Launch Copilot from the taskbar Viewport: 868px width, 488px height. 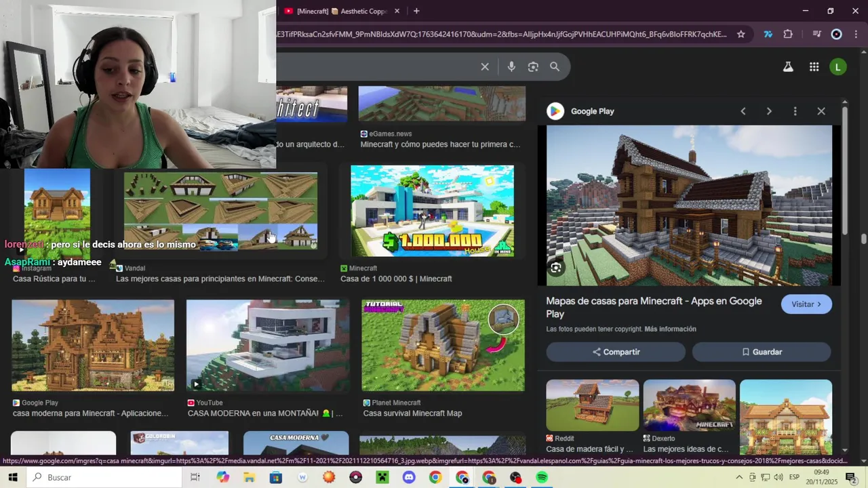(x=223, y=477)
